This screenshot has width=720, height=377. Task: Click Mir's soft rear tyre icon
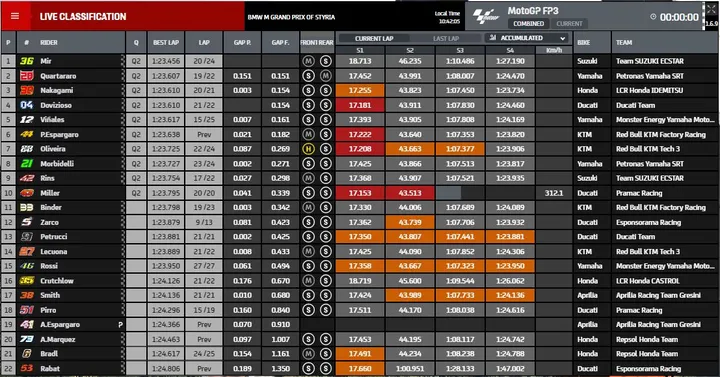[326, 61]
